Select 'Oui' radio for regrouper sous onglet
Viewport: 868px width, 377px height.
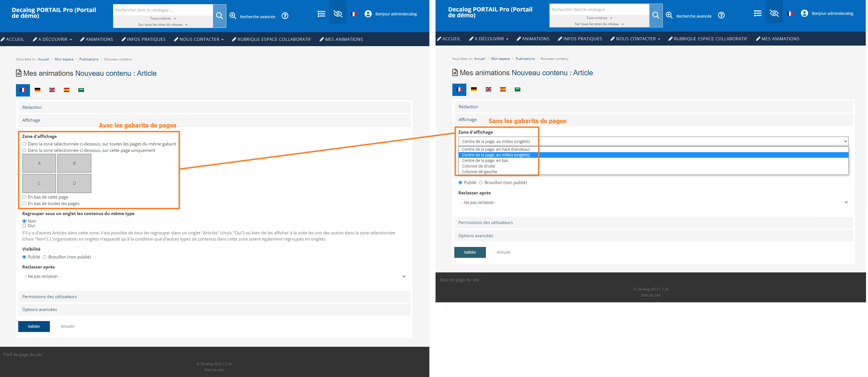tap(24, 226)
